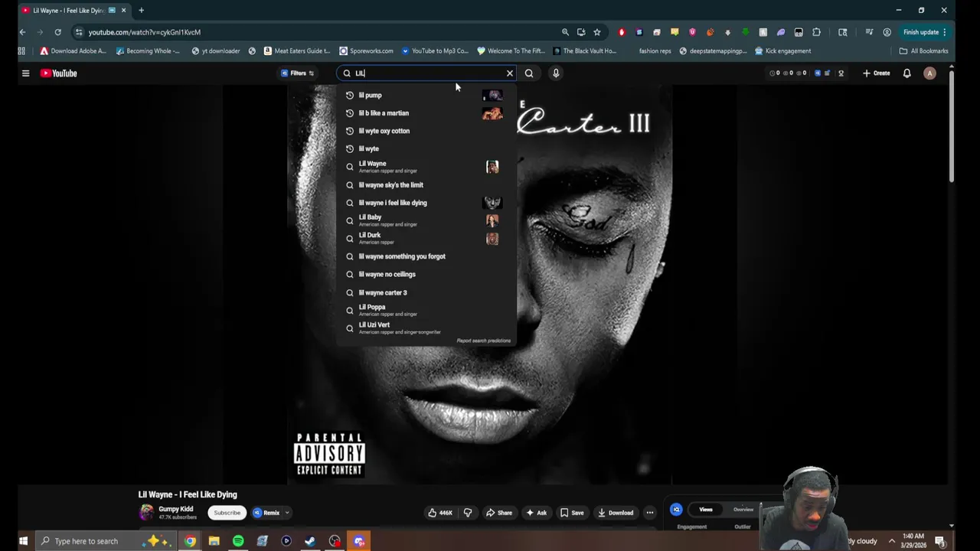Open more actions three-dot menu under video
980x551 pixels.
(x=650, y=513)
